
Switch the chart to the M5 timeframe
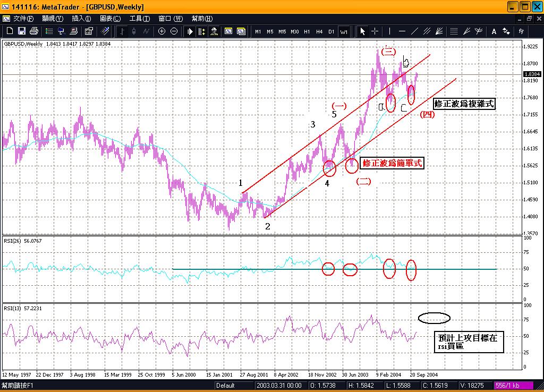coord(270,31)
